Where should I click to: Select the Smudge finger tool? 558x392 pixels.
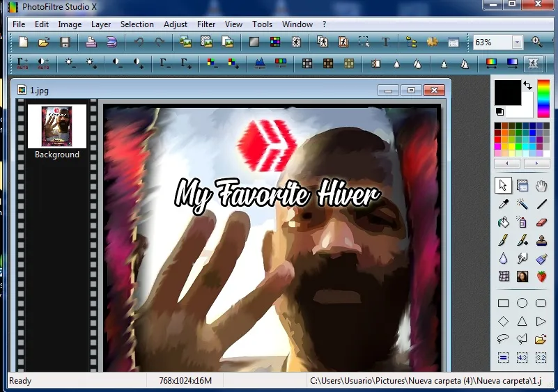point(522,258)
